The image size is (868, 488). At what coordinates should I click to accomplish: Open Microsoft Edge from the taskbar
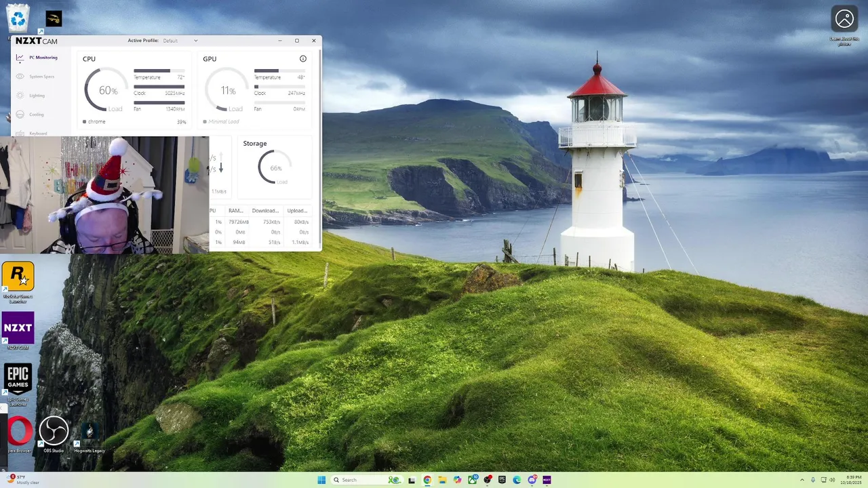[x=517, y=480]
